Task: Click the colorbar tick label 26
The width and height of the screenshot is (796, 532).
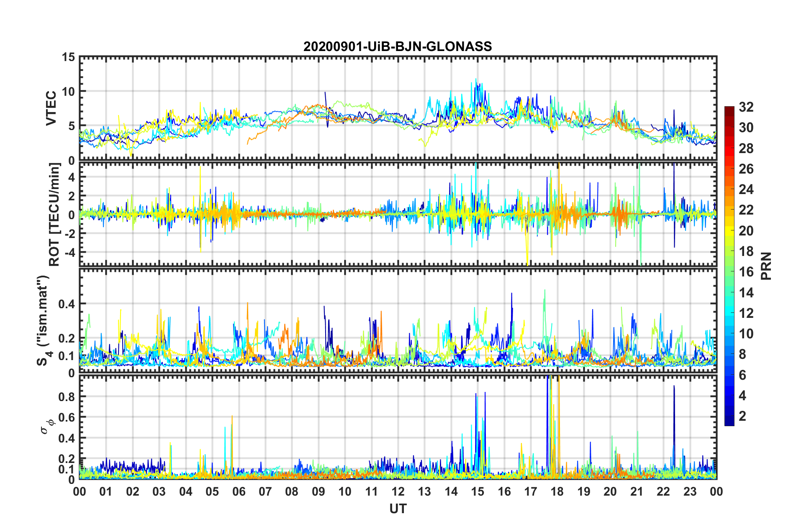Action: (746, 169)
